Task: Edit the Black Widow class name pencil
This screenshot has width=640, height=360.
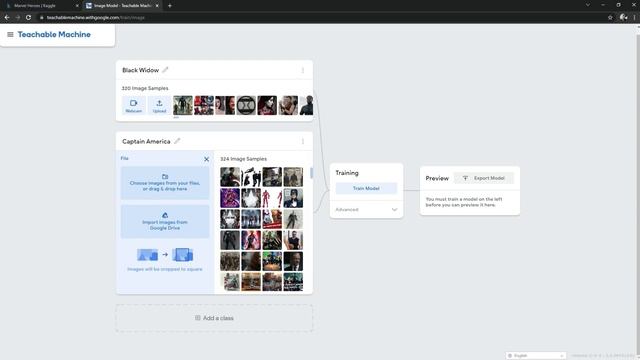Action: point(165,70)
